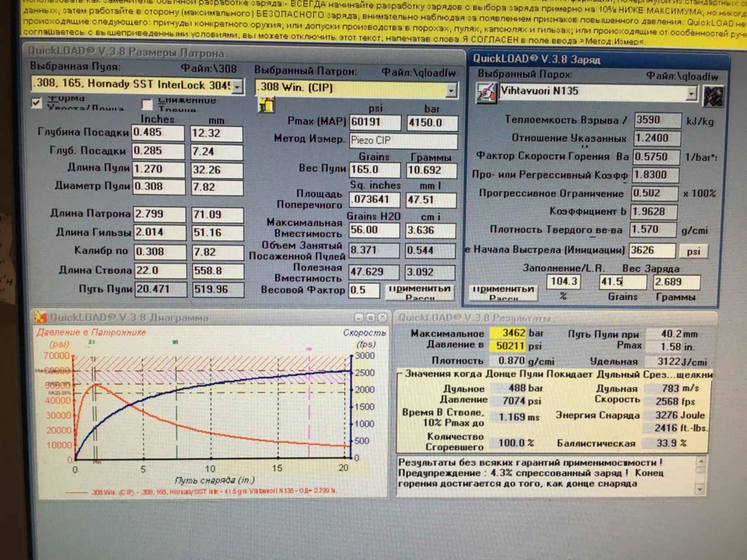Click the Вес Заряда grams field 2.689
Screen dimensions: 747x560
677,283
